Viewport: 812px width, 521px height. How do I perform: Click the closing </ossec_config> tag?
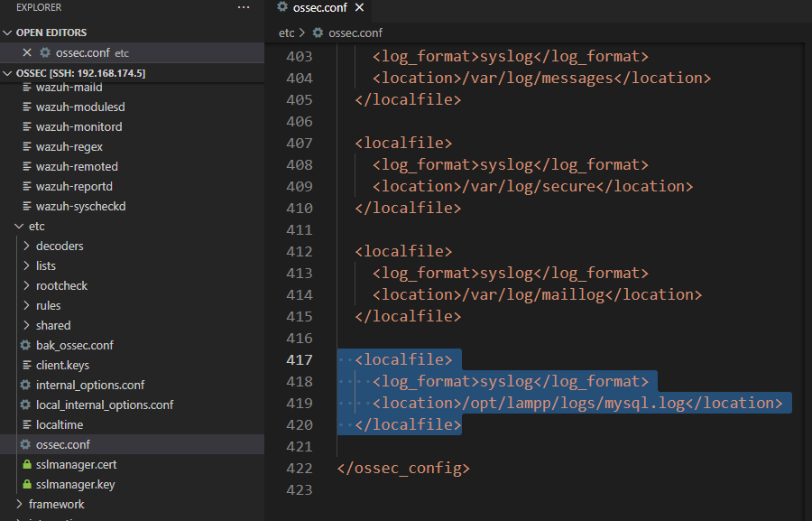(x=403, y=468)
